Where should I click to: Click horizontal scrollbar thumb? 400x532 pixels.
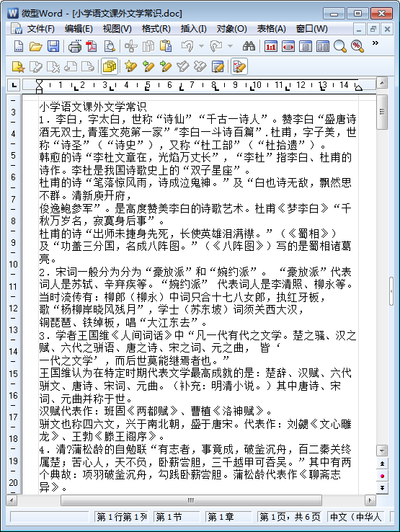point(191,500)
